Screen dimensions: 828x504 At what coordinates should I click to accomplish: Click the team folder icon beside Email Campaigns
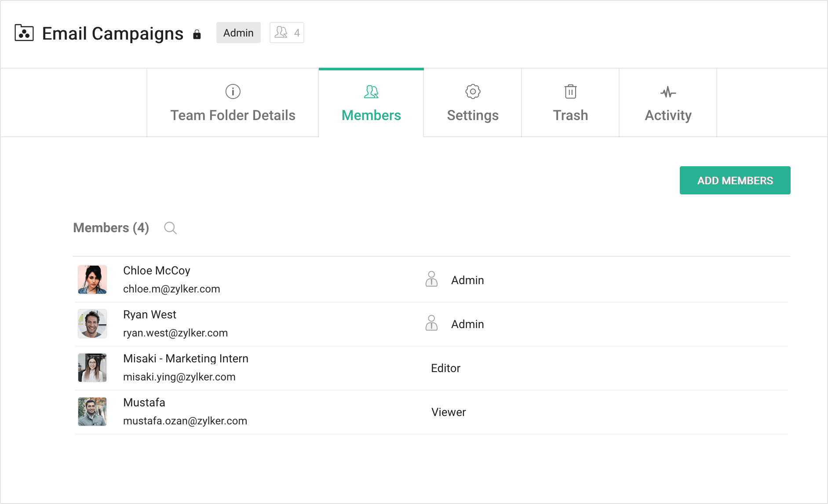(24, 33)
